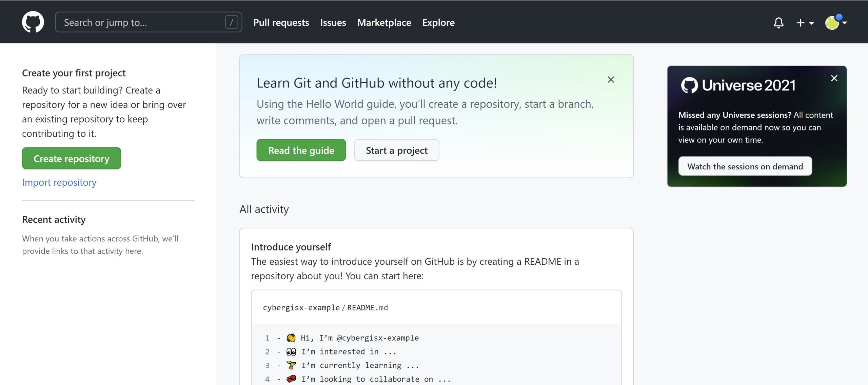Click Watch the sessions on demand
The height and width of the screenshot is (385, 868).
[x=745, y=166]
